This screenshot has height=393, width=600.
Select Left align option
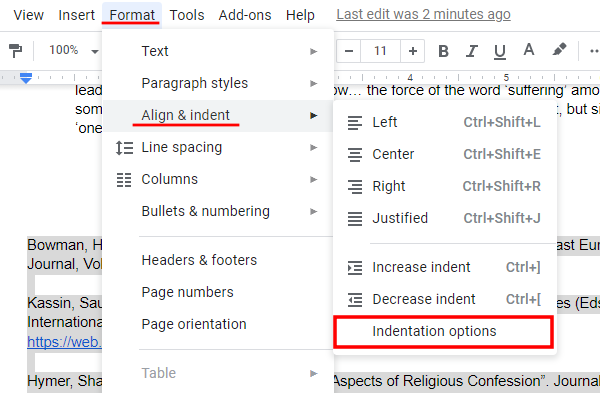click(445, 122)
